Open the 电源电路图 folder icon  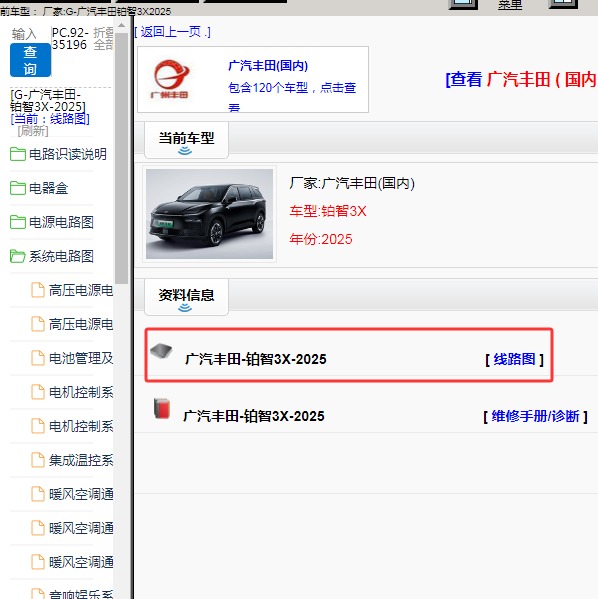click(x=18, y=222)
